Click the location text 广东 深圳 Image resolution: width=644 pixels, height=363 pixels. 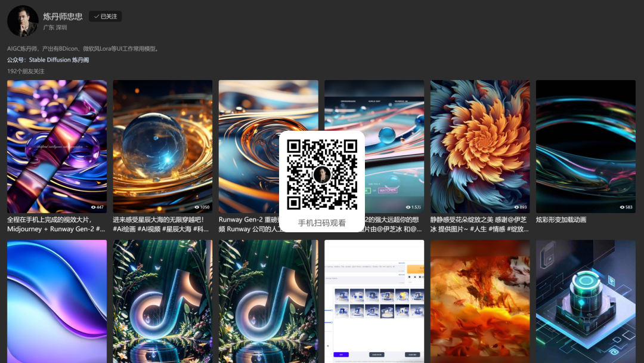point(55,27)
